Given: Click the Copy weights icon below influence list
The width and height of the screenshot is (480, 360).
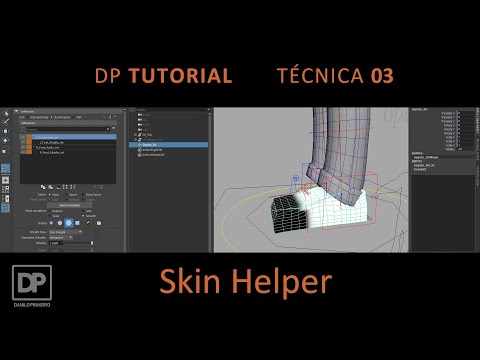Looking at the screenshot, I should (43, 187).
